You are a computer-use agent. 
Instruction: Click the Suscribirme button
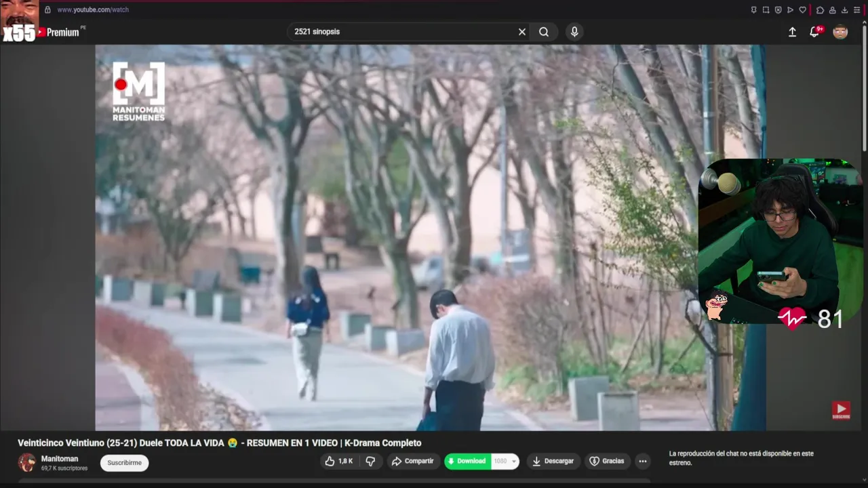[x=124, y=463]
